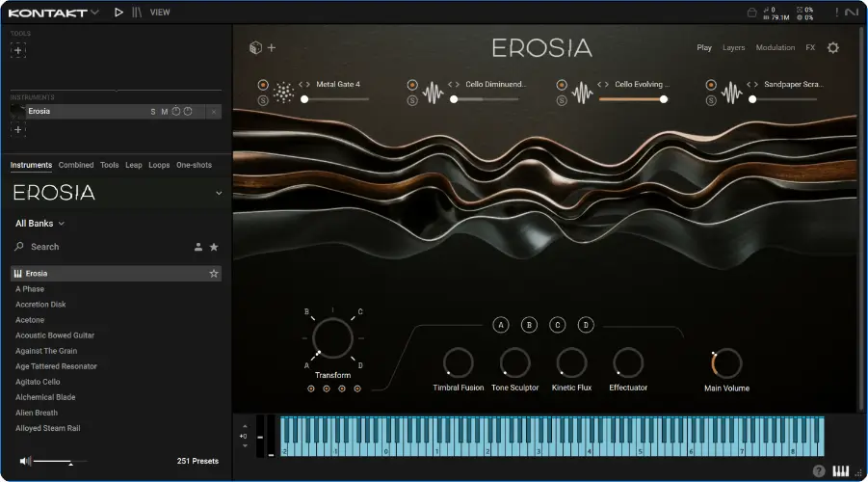868x482 pixels.
Task: Mute the Erosia instrument
Action: (164, 112)
